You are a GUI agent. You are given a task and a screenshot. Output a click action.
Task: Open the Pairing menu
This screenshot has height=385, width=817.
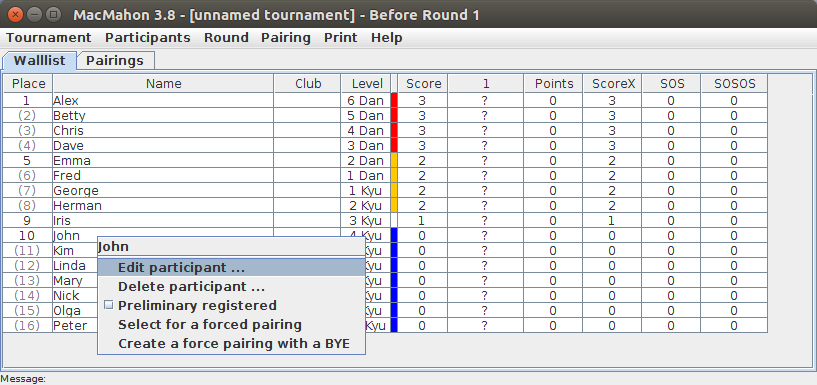tap(286, 38)
